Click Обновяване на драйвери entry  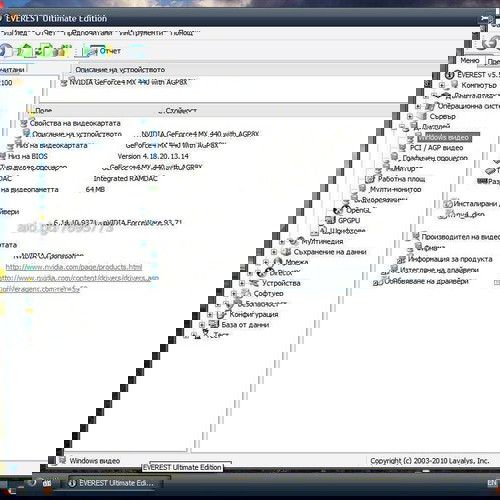pyautogui.click(x=426, y=281)
